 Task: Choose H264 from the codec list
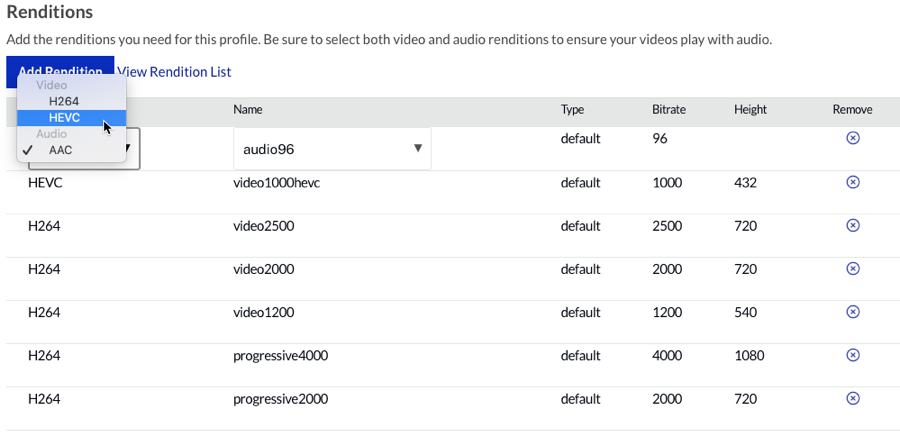click(64, 101)
